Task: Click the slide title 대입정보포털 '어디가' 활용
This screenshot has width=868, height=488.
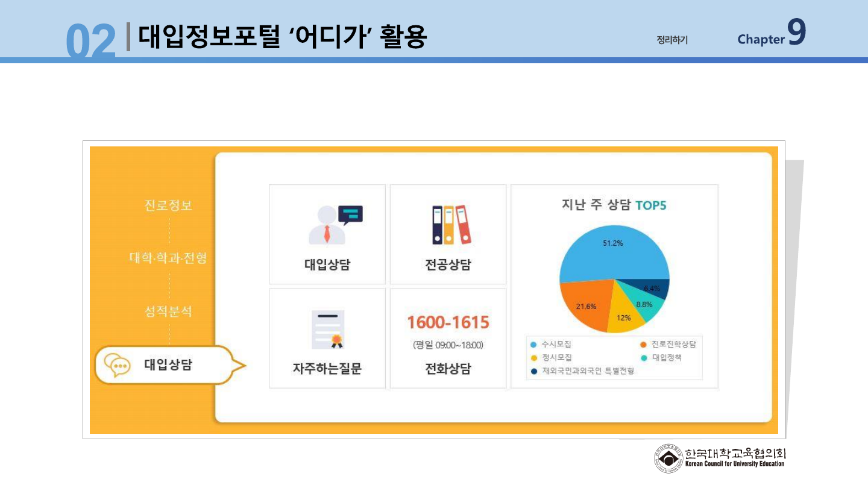Action: 283,36
